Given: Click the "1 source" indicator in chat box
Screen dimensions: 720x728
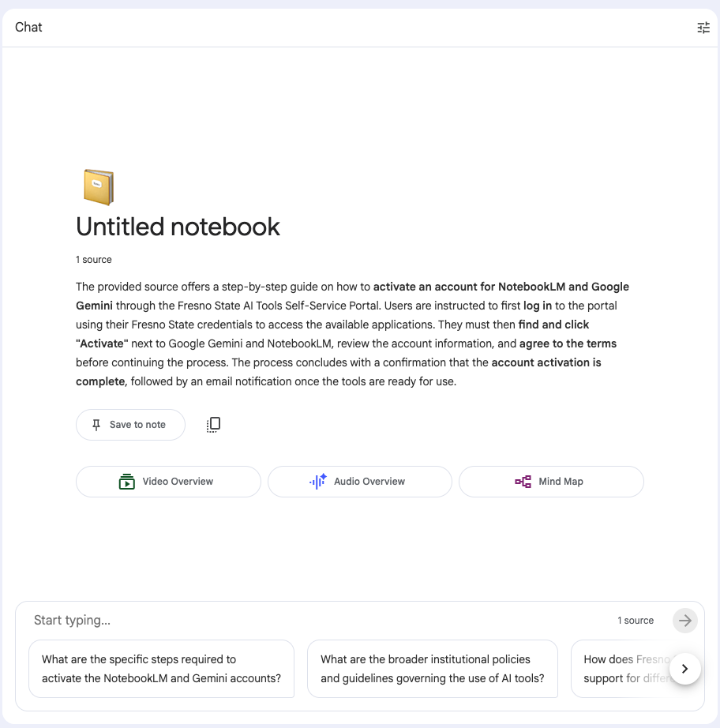Looking at the screenshot, I should 636,621.
